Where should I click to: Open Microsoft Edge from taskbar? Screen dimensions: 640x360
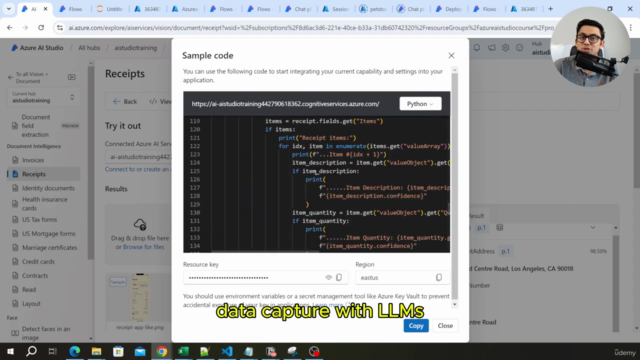tap(74, 351)
